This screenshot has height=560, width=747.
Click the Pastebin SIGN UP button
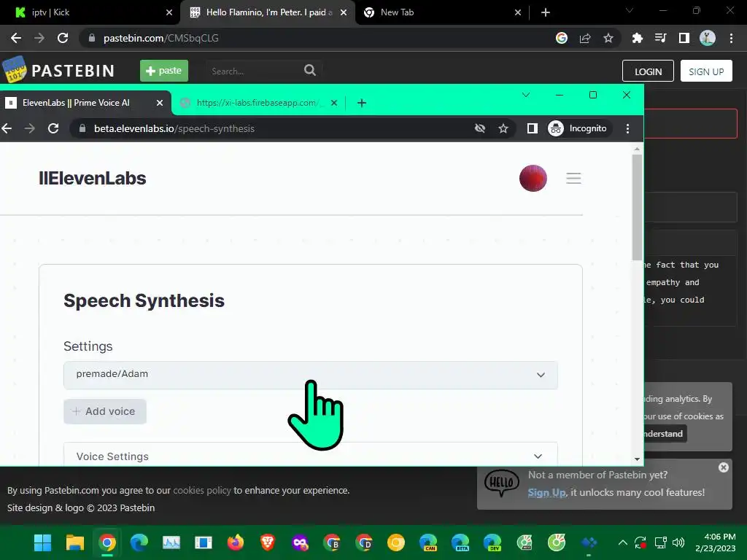click(x=706, y=71)
